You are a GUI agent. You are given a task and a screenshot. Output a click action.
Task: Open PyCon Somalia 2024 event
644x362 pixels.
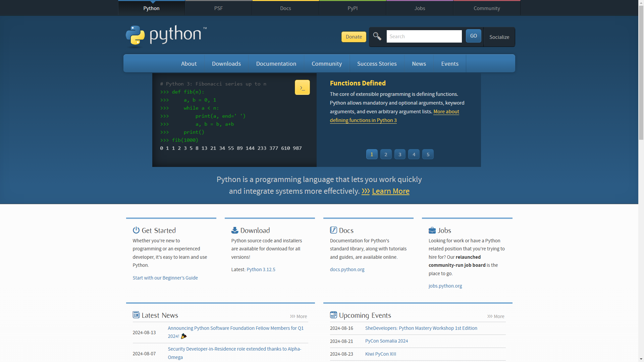pos(386,341)
